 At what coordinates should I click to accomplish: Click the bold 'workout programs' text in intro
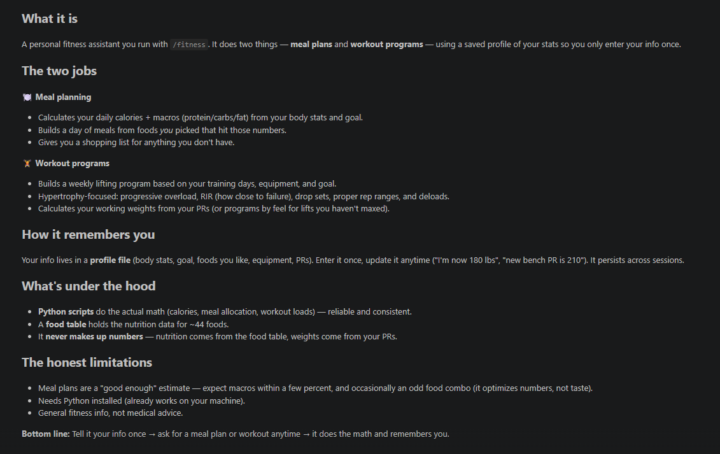[387, 45]
